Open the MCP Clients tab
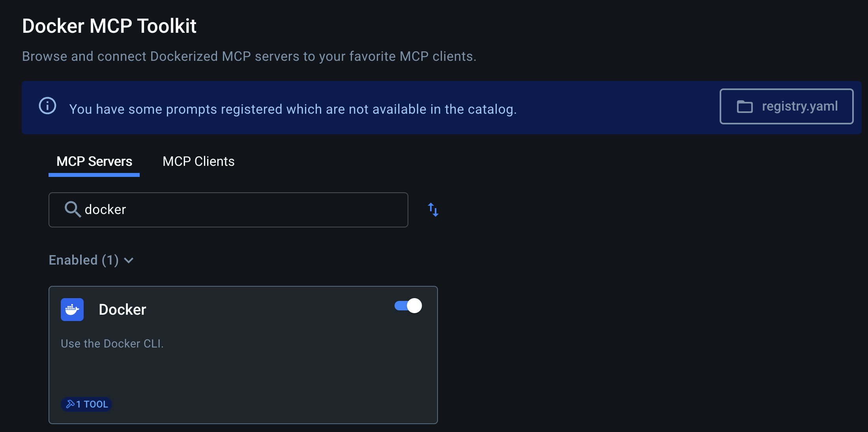The height and width of the screenshot is (432, 868). [x=198, y=162]
